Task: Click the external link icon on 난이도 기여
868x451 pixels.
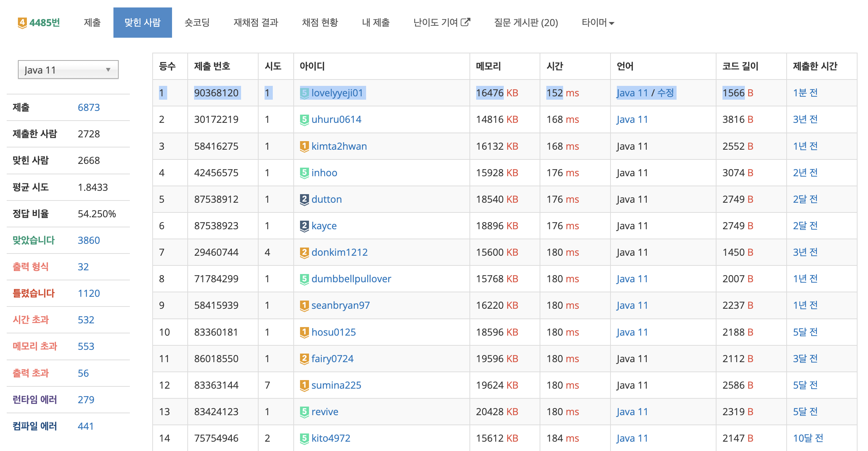Action: [465, 22]
